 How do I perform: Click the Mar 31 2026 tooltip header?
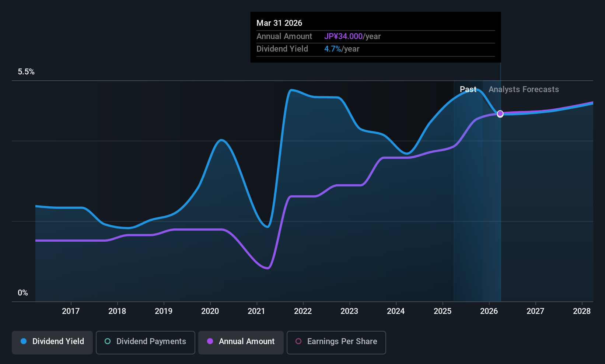click(279, 23)
